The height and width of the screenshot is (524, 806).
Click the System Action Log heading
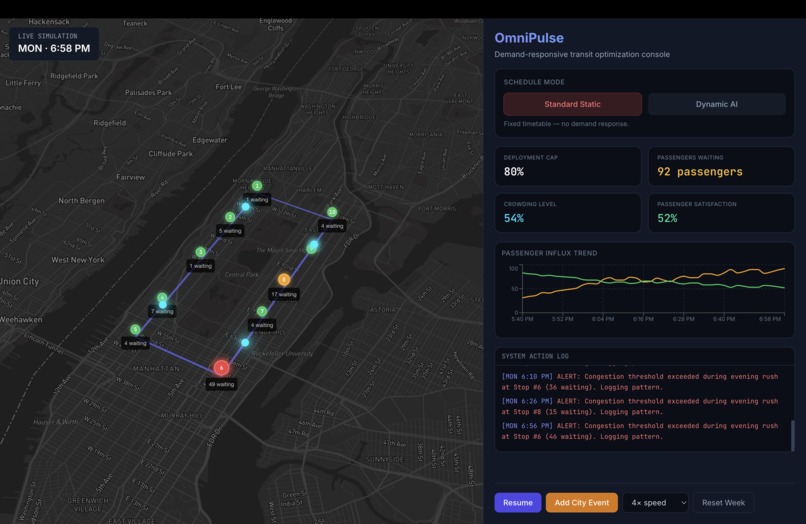coord(535,356)
